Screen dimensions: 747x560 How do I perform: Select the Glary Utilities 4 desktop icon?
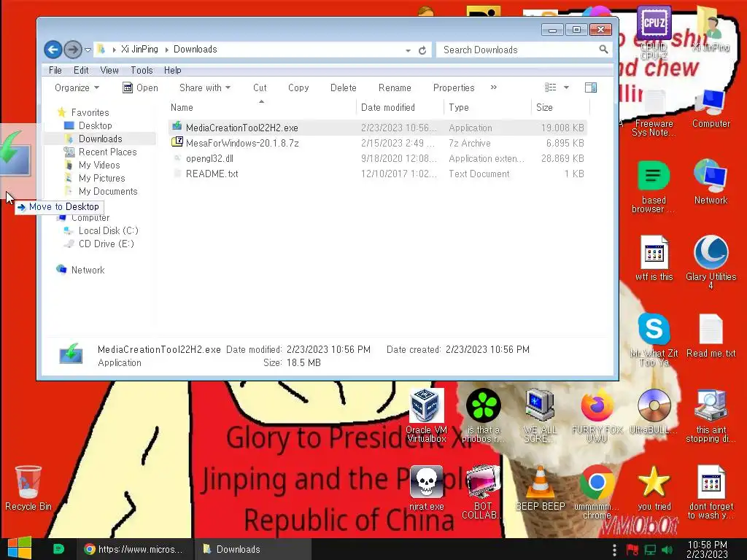point(711,262)
